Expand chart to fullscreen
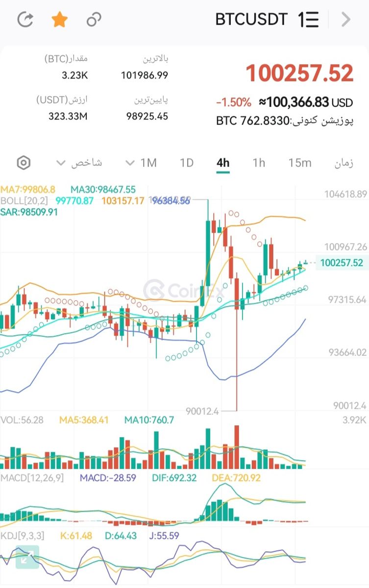 point(27,557)
